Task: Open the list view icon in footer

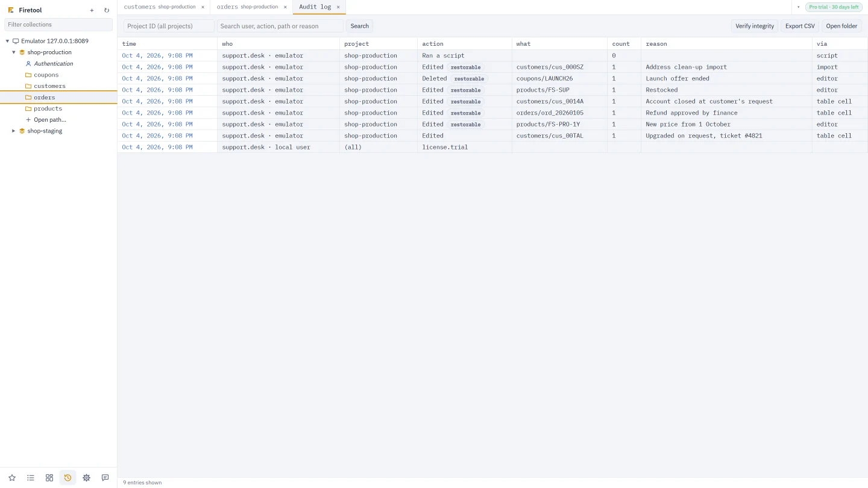Action: point(31,478)
